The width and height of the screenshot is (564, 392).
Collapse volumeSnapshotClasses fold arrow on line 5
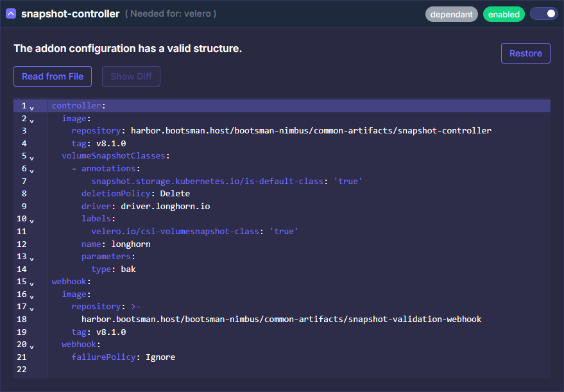pos(32,157)
